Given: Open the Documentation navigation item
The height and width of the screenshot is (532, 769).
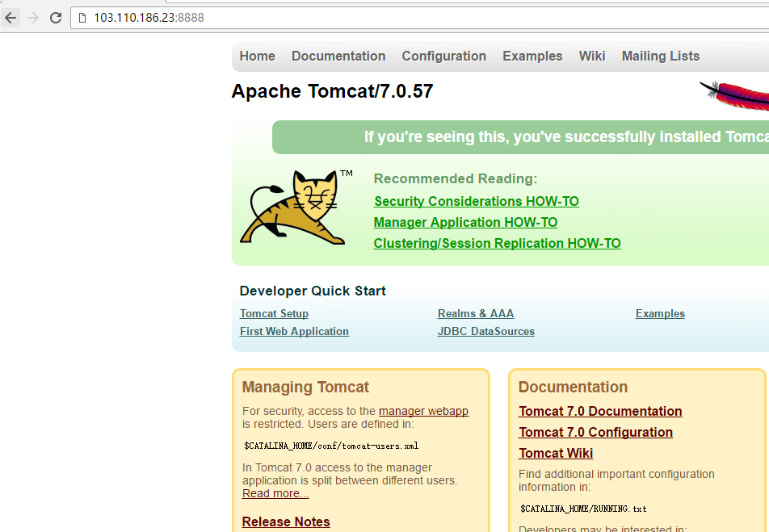Looking at the screenshot, I should (338, 56).
